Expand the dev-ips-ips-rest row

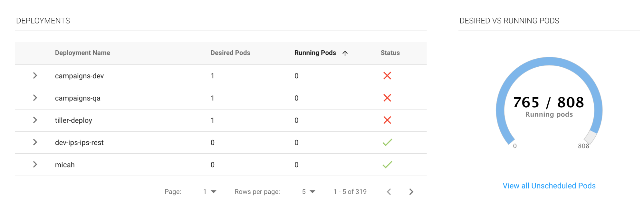[35, 142]
